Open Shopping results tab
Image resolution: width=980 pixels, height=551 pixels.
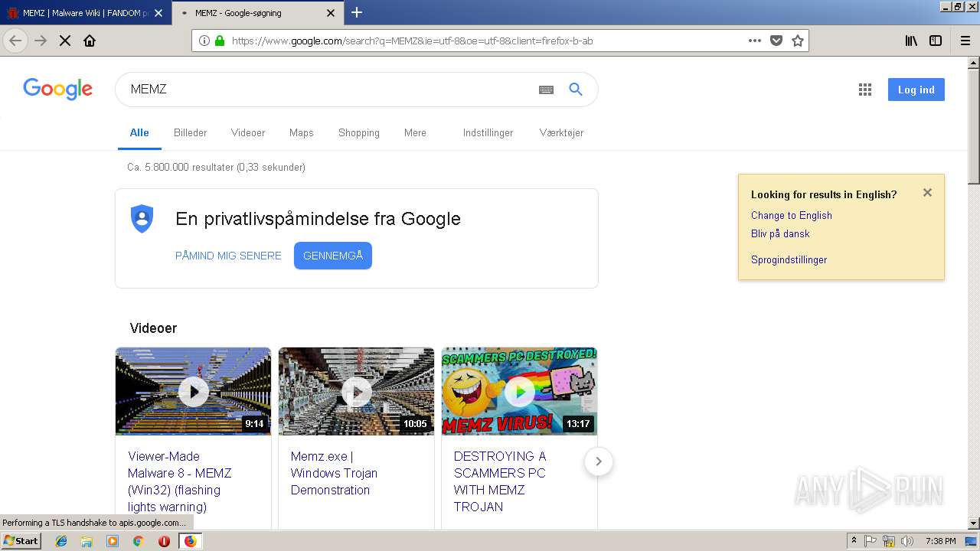coord(359,132)
